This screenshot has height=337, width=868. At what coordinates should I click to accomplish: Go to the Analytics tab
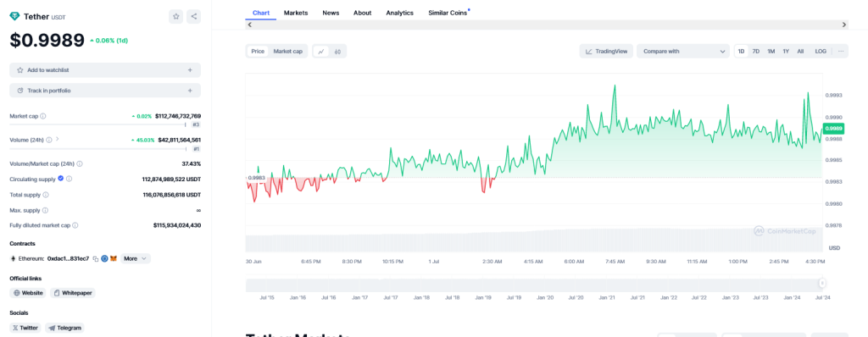click(x=400, y=13)
